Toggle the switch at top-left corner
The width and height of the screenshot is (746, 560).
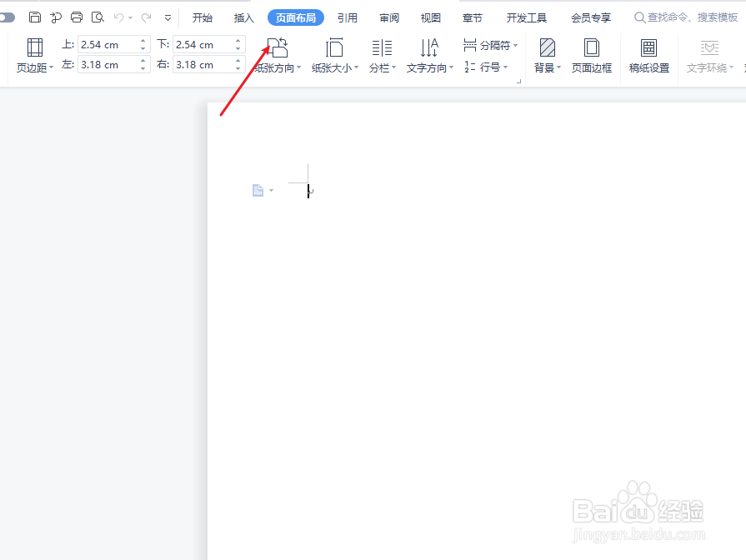(x=7, y=17)
